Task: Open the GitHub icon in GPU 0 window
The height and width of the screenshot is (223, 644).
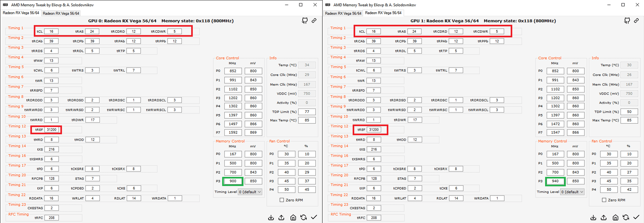Action: click(x=305, y=21)
